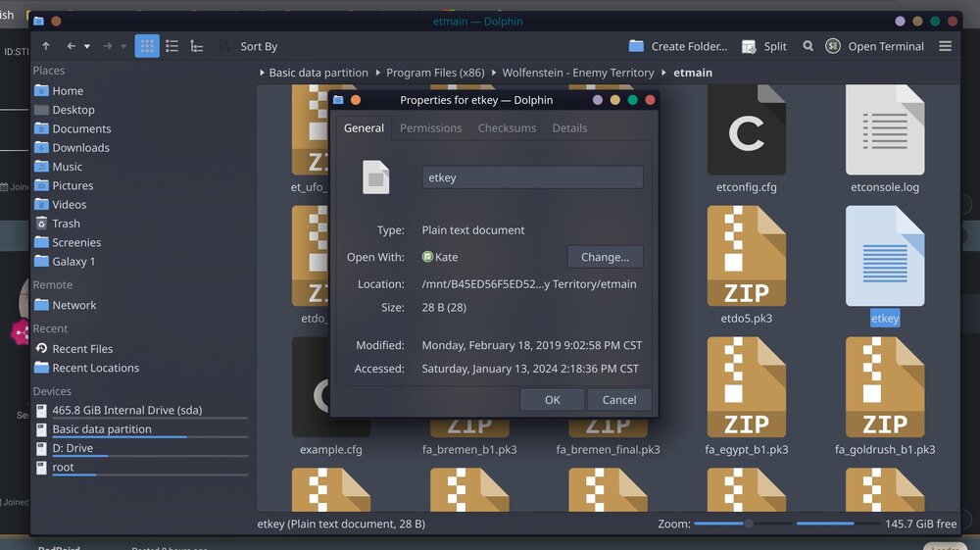The image size is (980, 550).
Task: Open the back history dropdown arrow
Action: (87, 46)
